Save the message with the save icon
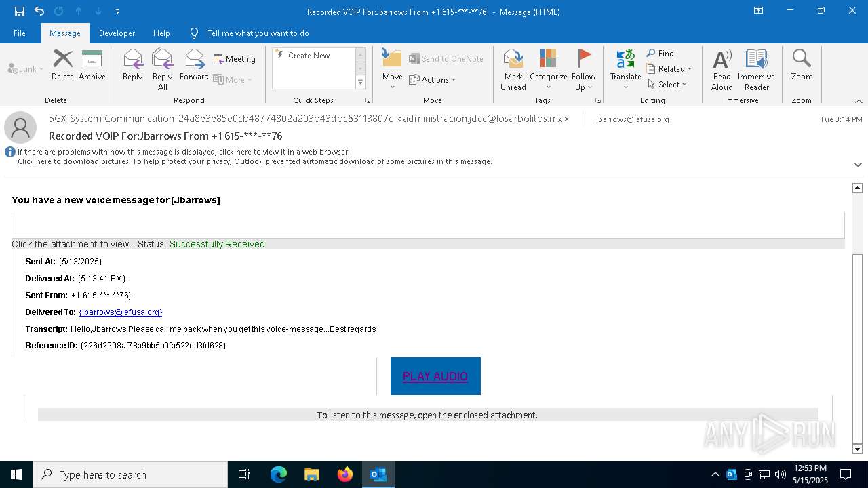 point(20,11)
